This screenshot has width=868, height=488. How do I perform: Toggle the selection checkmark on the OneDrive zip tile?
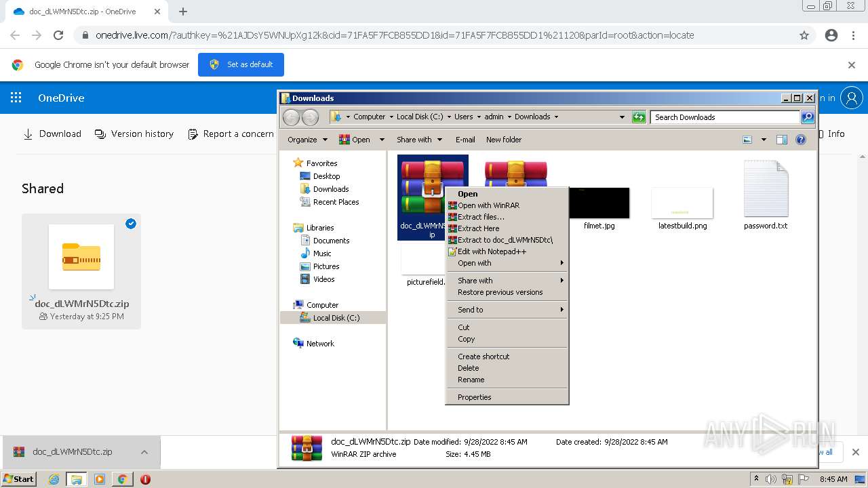click(131, 224)
